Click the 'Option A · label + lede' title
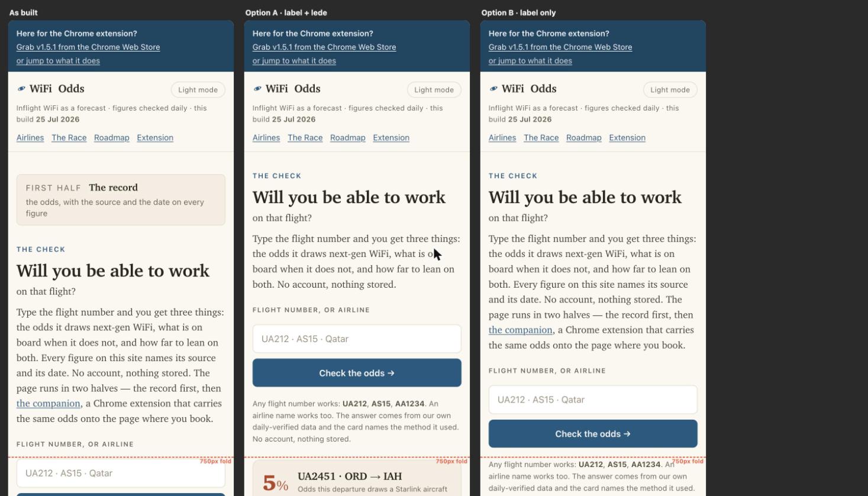Viewport: 868px width, 496px height. point(286,12)
